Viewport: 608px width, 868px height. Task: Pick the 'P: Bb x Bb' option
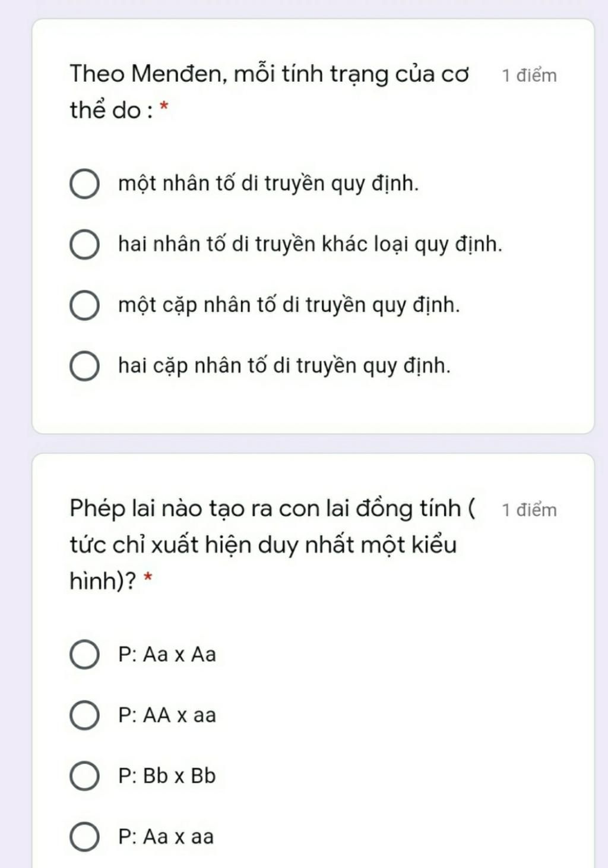(x=84, y=776)
